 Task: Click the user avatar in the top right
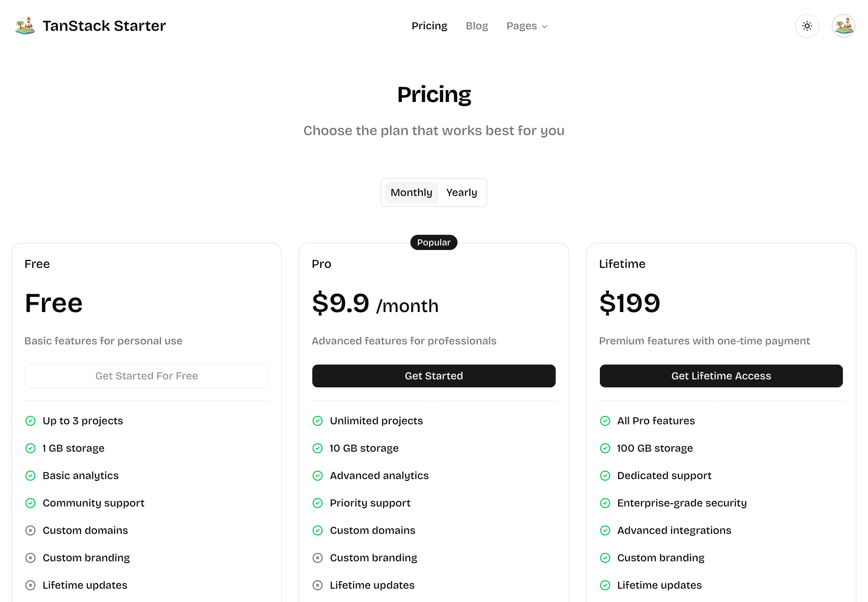(843, 25)
